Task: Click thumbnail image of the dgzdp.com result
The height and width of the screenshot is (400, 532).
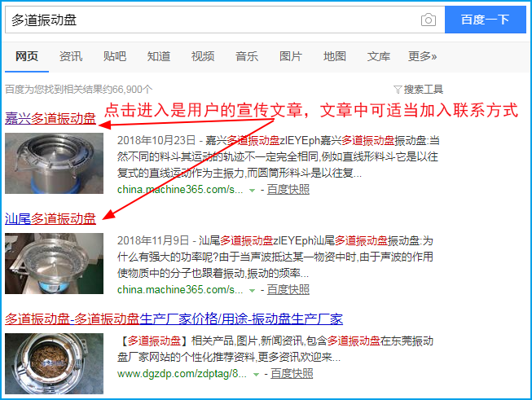Action: [x=54, y=363]
